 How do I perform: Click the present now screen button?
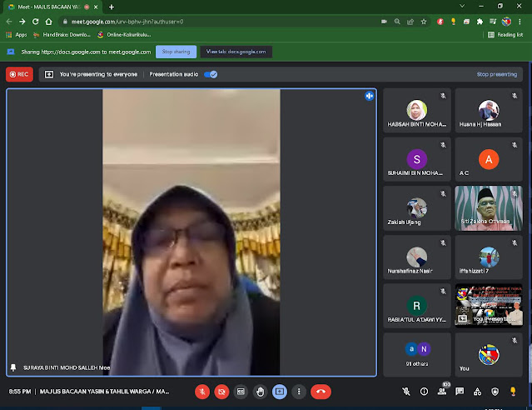pyautogui.click(x=280, y=392)
